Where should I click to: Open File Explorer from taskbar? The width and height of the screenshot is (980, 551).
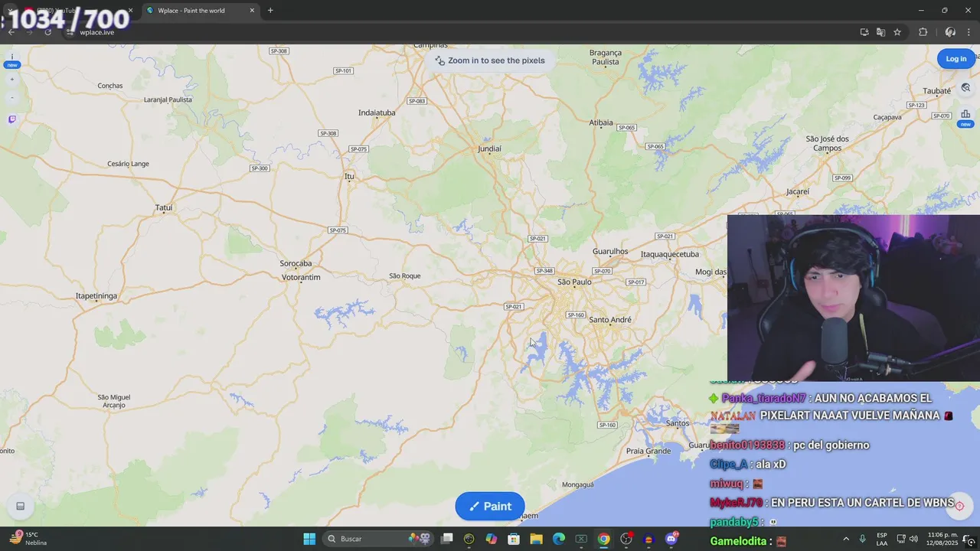pyautogui.click(x=536, y=539)
